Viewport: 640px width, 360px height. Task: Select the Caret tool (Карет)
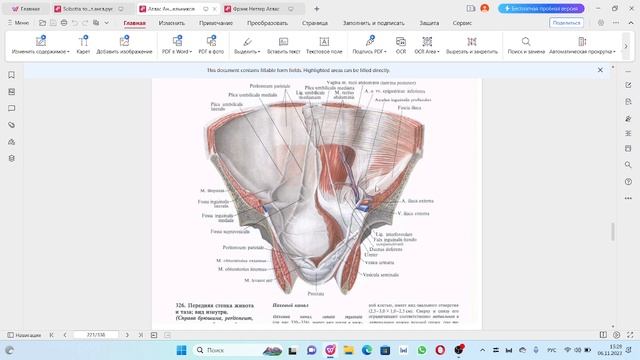click(x=83, y=45)
